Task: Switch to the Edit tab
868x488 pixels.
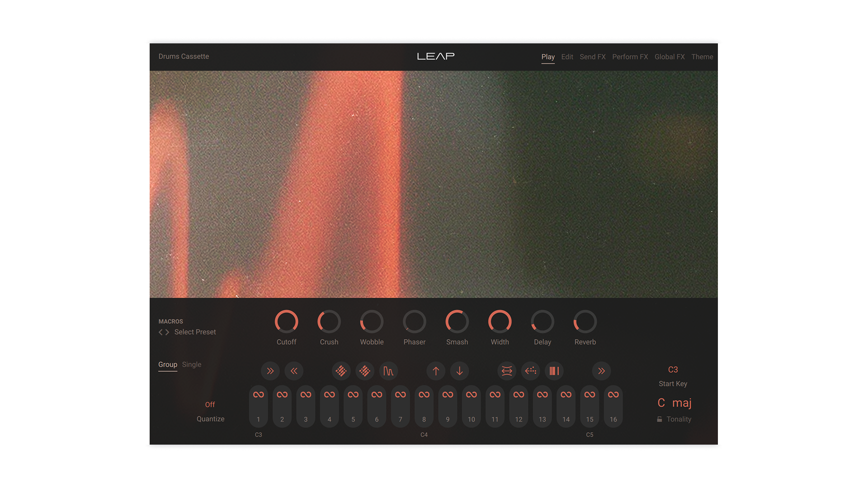Action: point(567,56)
